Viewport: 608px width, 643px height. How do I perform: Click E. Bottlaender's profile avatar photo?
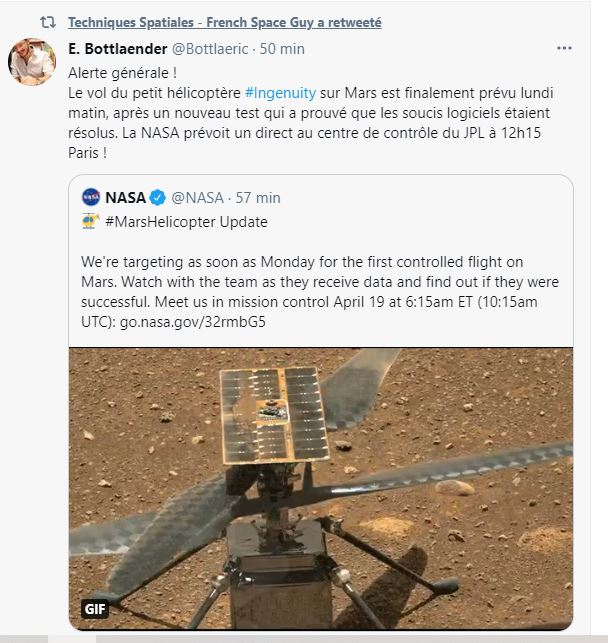tap(33, 64)
